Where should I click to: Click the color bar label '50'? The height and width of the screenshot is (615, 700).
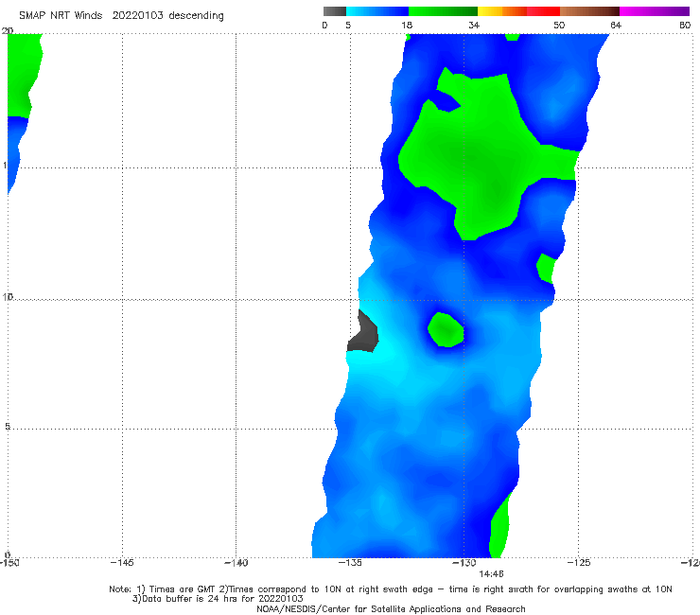point(559,25)
